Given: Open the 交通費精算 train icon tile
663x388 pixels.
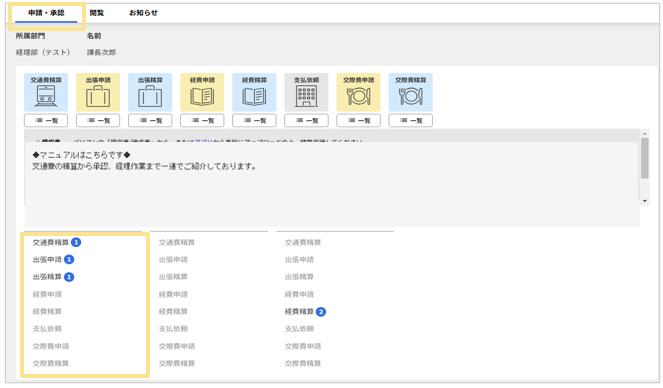Looking at the screenshot, I should [x=46, y=92].
